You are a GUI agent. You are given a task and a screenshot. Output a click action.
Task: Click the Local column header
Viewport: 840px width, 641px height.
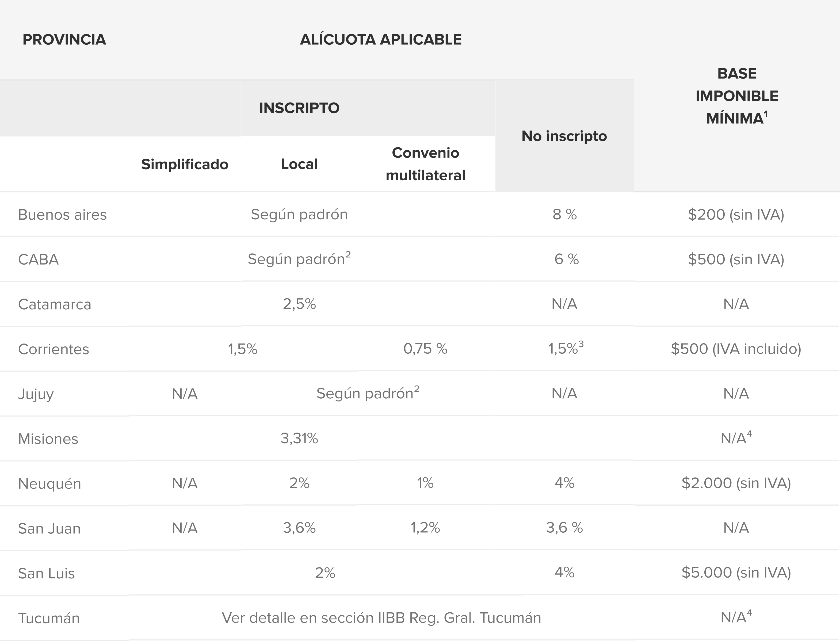point(299,165)
